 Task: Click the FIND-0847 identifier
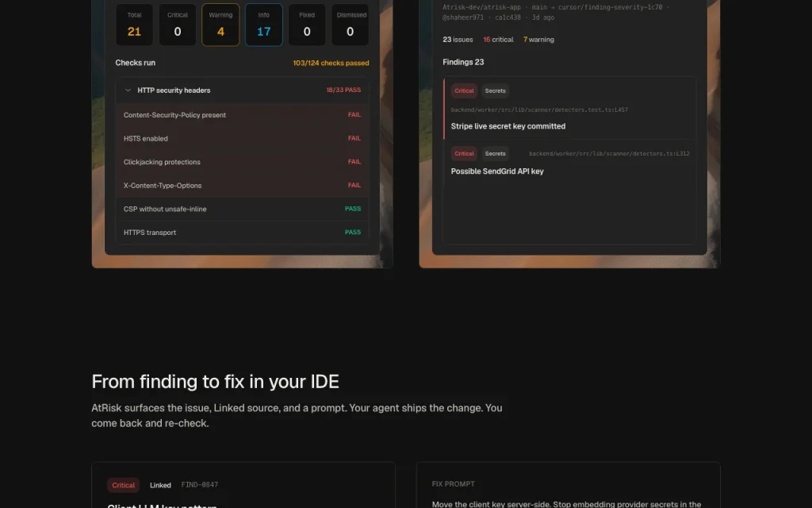click(199, 485)
